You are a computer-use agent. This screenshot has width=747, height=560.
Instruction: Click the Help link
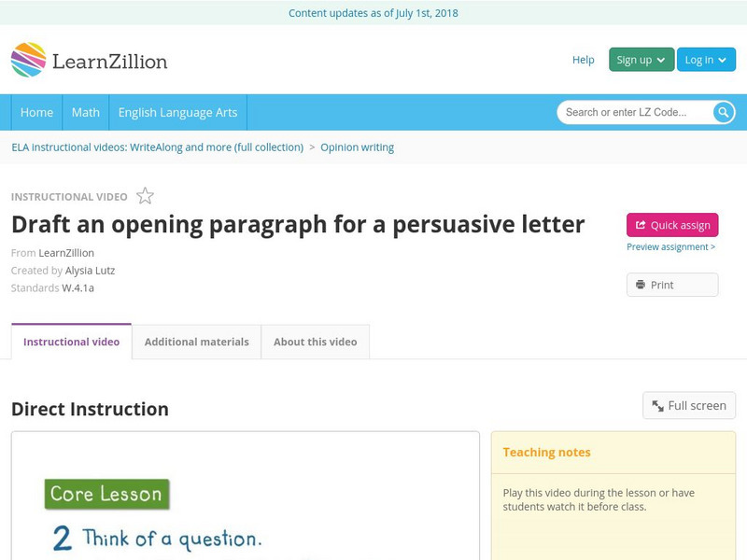click(x=583, y=60)
